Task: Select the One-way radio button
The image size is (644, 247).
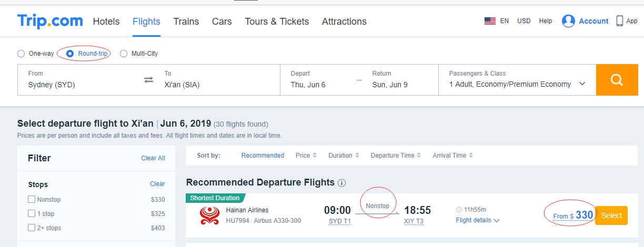Action: pos(21,54)
